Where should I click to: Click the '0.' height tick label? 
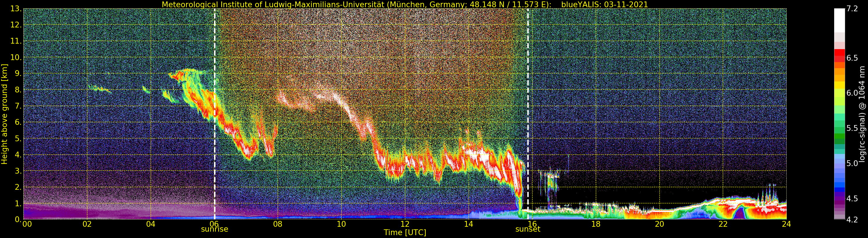[x=18, y=219]
